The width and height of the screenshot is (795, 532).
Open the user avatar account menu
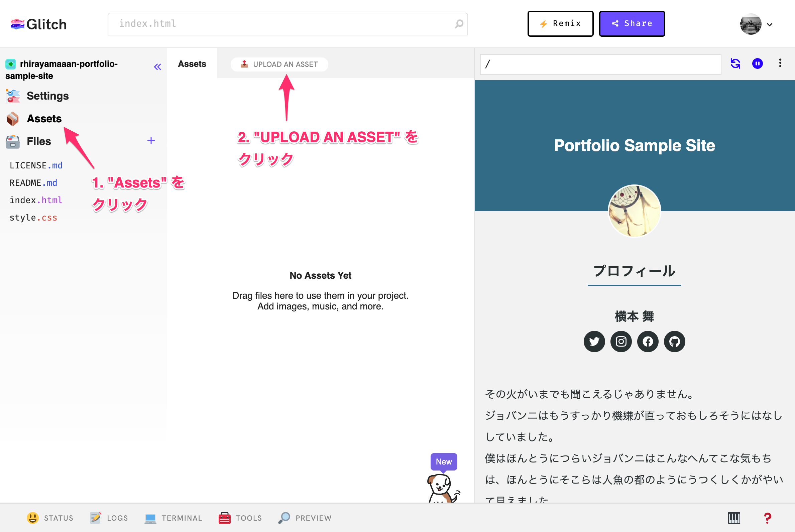pyautogui.click(x=756, y=24)
